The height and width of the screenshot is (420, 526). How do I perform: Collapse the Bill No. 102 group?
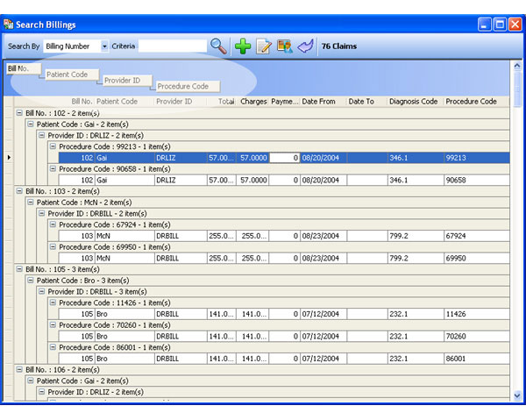pos(19,113)
